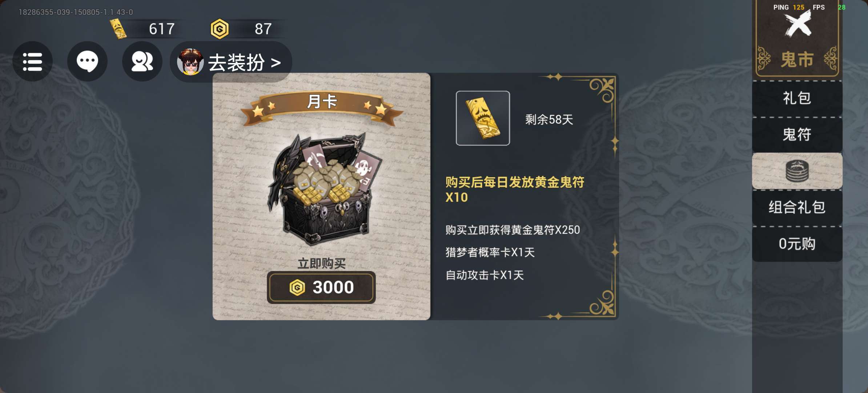The width and height of the screenshot is (868, 393).
Task: Close the 鬼市 shop with X
Action: click(797, 24)
